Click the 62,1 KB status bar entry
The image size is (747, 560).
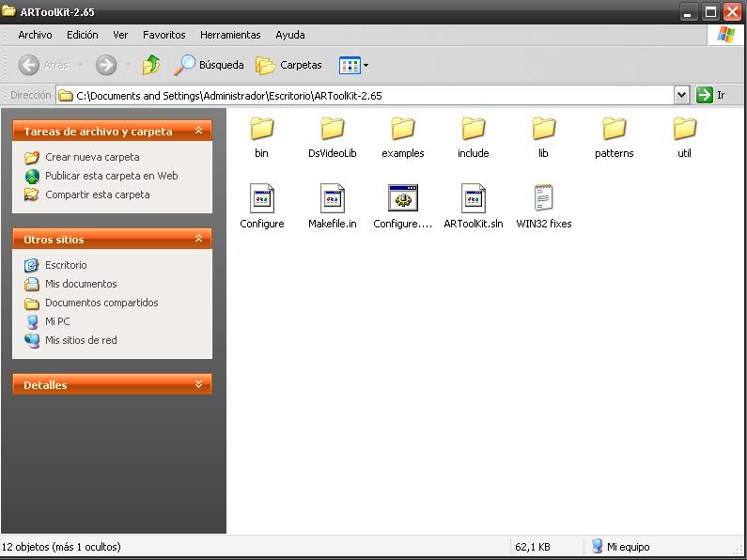tap(533, 547)
